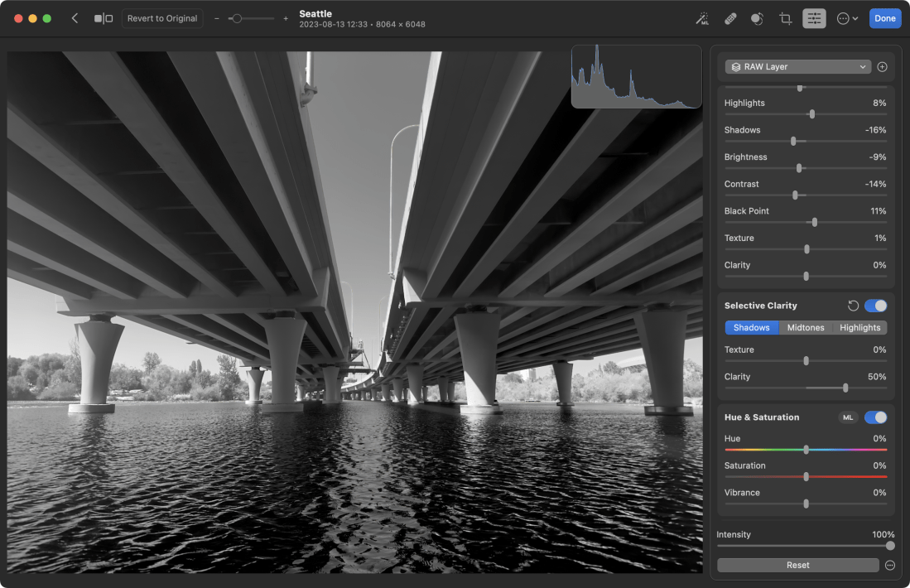910x588 pixels.
Task: Apply ML Enhance magic wand
Action: [x=702, y=18]
